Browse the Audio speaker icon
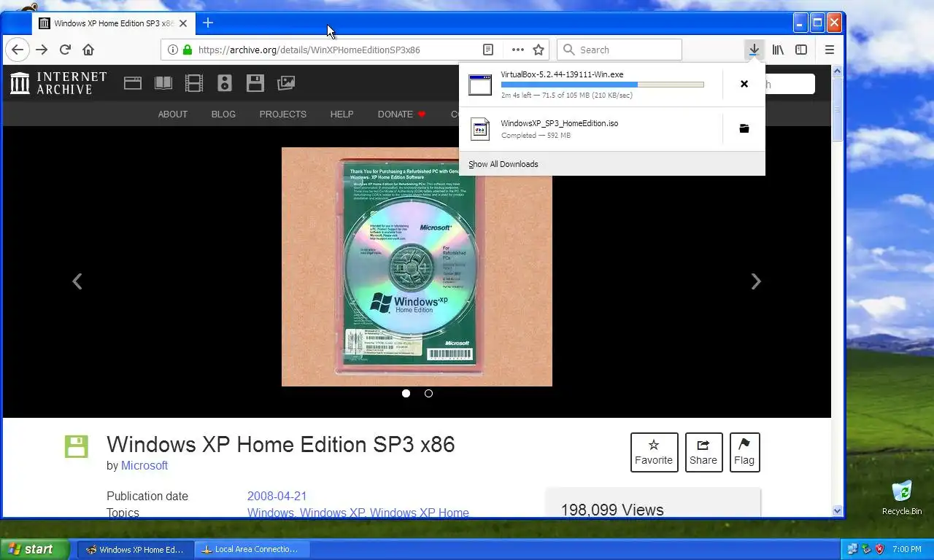Viewport: 934px width, 560px height. (x=225, y=83)
